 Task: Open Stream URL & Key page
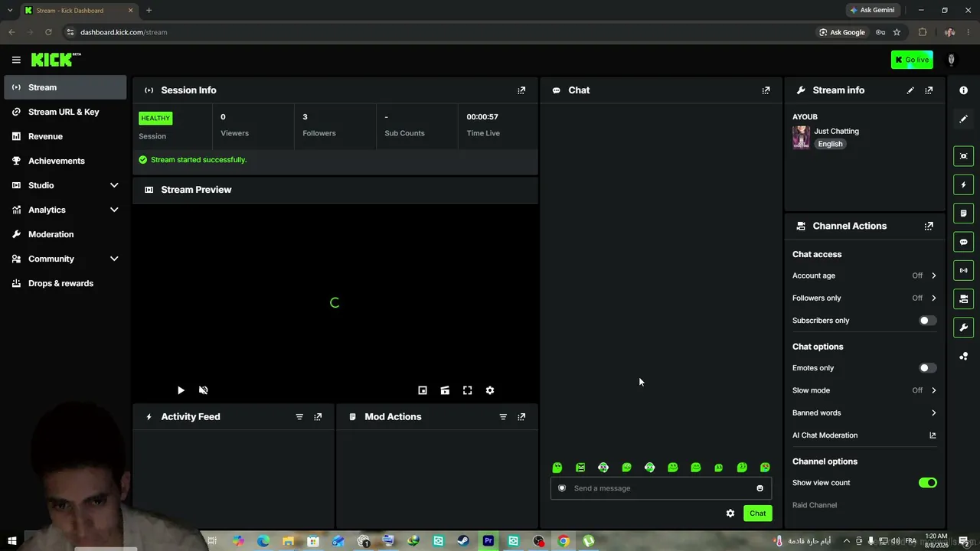[x=65, y=112]
